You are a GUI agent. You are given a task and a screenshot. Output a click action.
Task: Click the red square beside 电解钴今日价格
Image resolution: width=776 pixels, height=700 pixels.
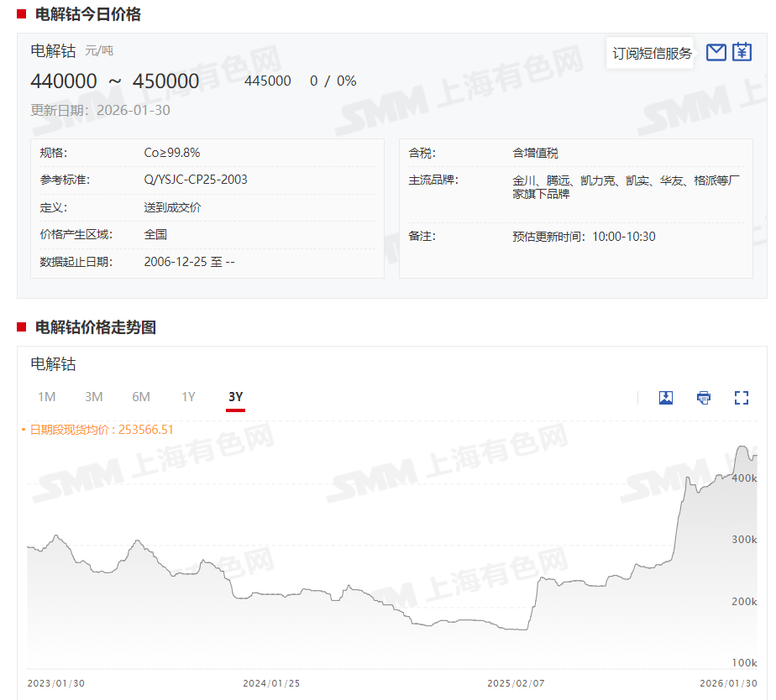[22, 13]
